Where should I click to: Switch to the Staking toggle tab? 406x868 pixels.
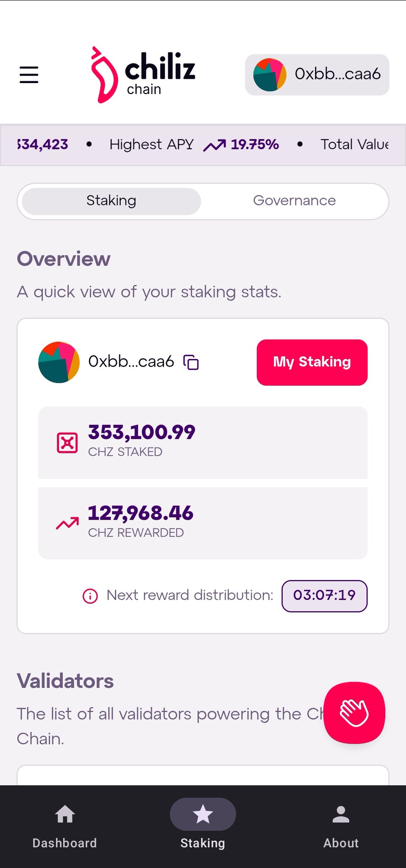pos(111,201)
